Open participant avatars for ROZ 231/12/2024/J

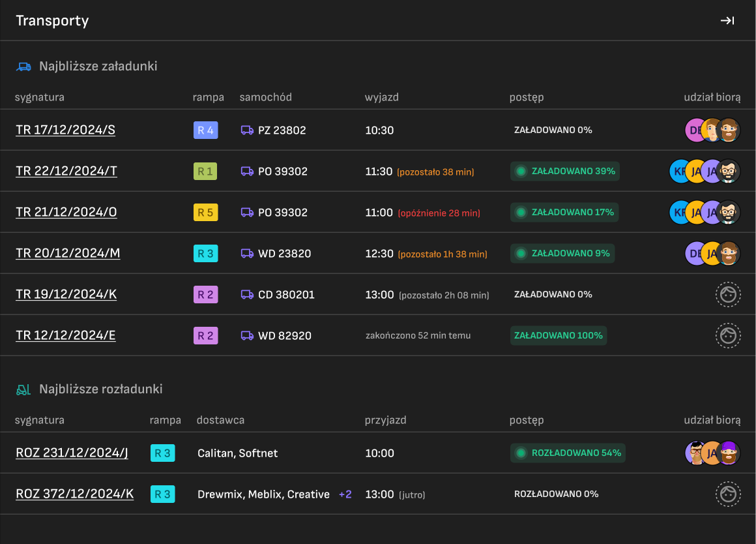pos(712,453)
